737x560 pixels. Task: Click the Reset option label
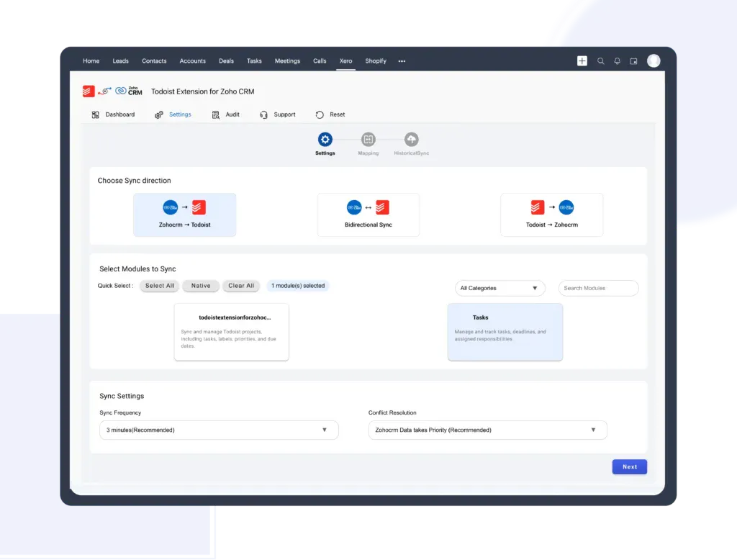337,114
